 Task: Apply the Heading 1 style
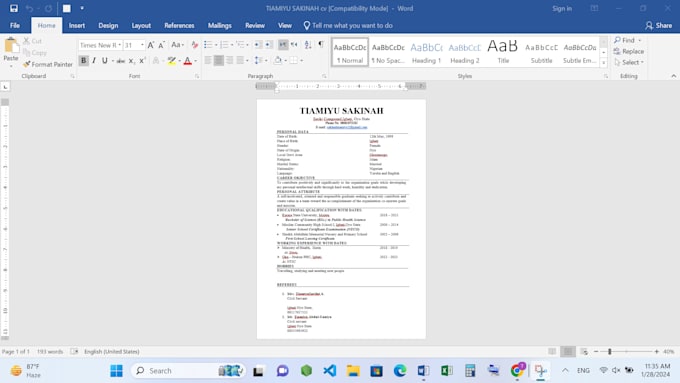(426, 52)
